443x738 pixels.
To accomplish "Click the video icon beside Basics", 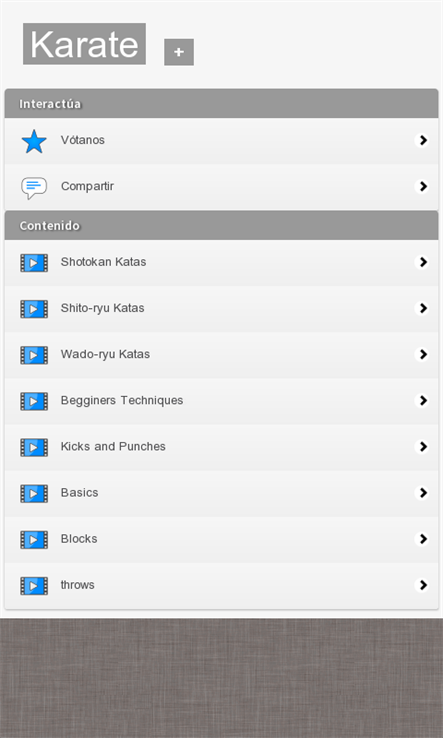I will tap(34, 493).
